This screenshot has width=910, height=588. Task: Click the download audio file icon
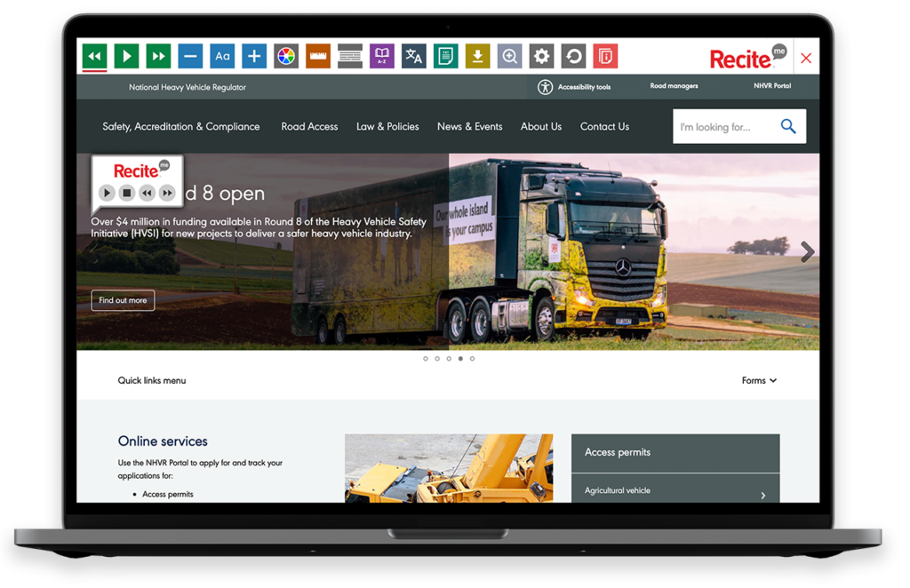(x=477, y=56)
